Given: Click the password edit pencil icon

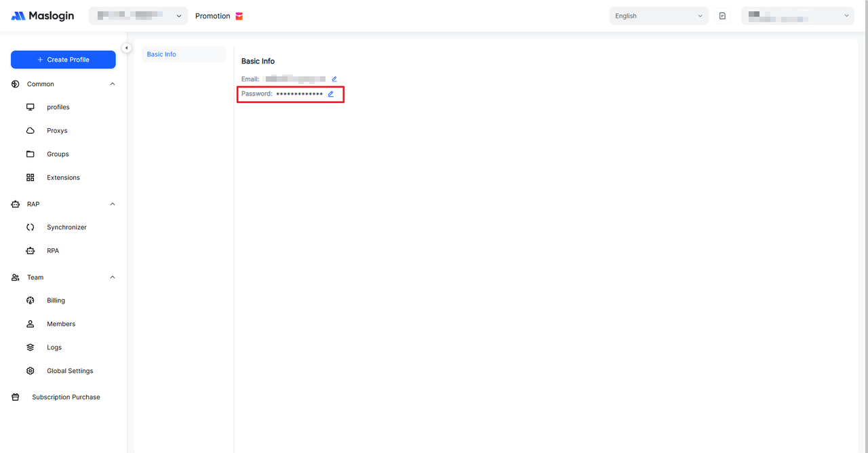Looking at the screenshot, I should 331,94.
